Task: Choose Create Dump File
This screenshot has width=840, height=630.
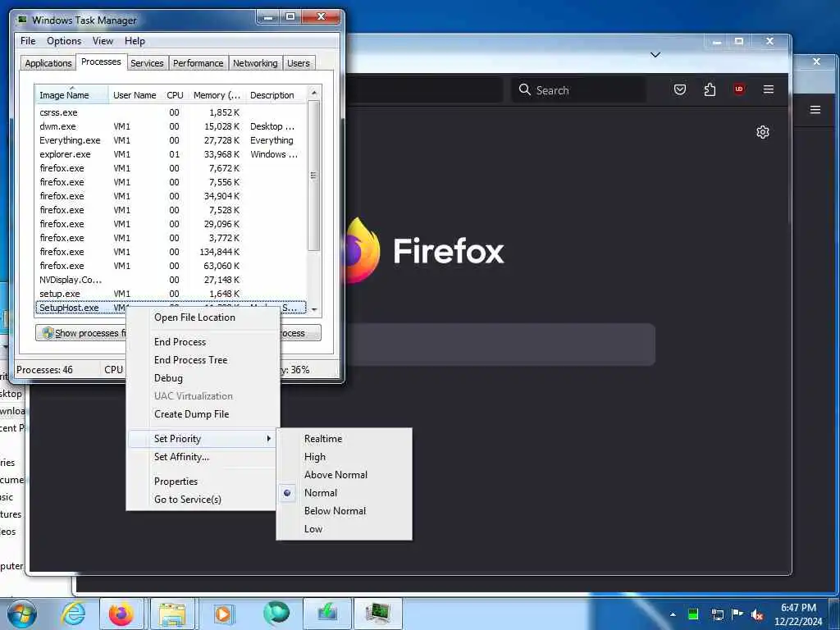Action: pos(202,414)
